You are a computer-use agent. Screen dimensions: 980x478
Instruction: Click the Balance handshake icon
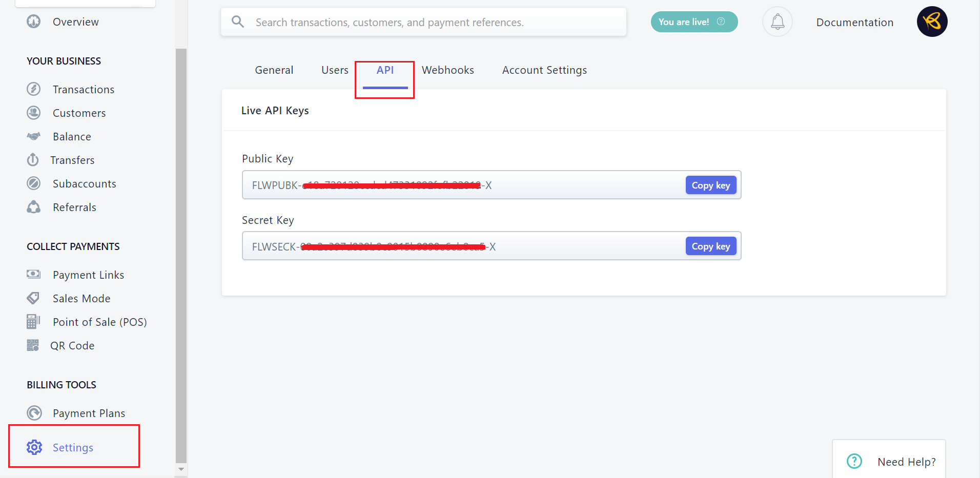(x=34, y=136)
